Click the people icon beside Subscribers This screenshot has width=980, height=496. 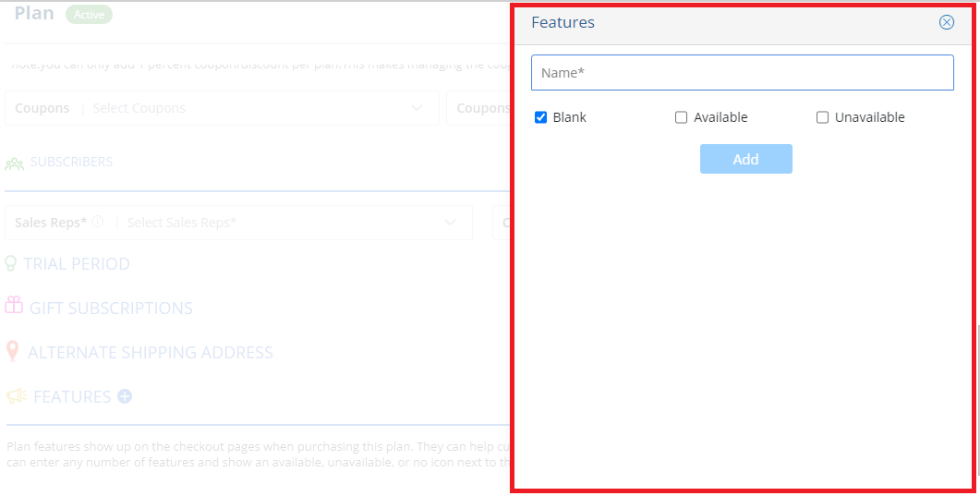pos(15,163)
